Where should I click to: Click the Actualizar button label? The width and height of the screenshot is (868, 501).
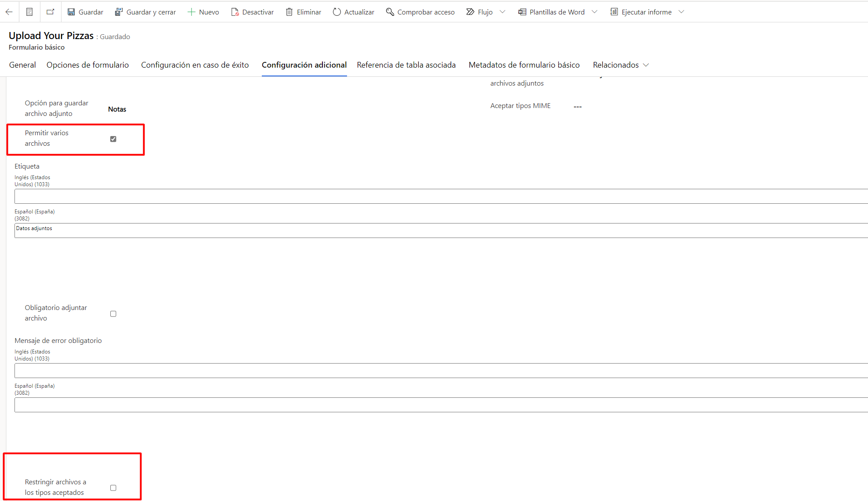click(x=359, y=12)
